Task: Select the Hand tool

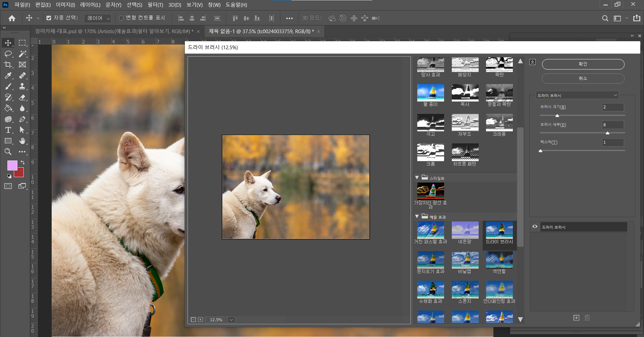Action: [22, 141]
